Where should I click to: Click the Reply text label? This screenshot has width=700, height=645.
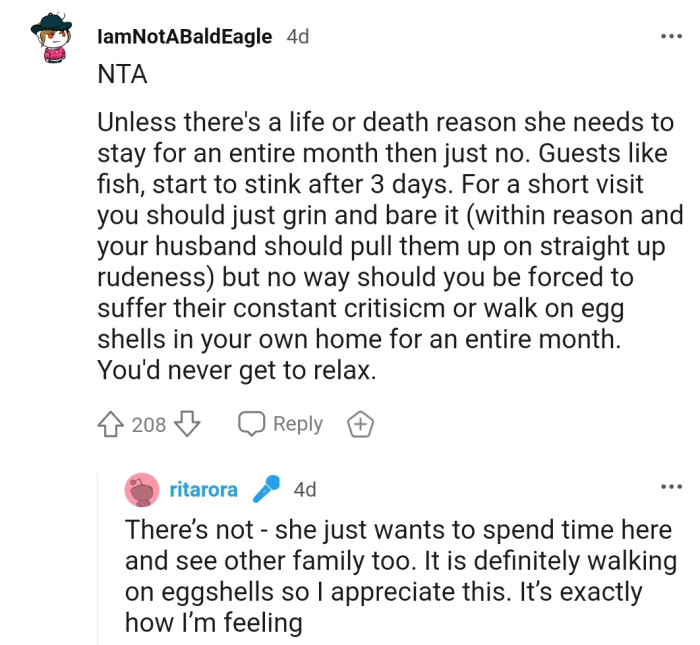coord(297,424)
